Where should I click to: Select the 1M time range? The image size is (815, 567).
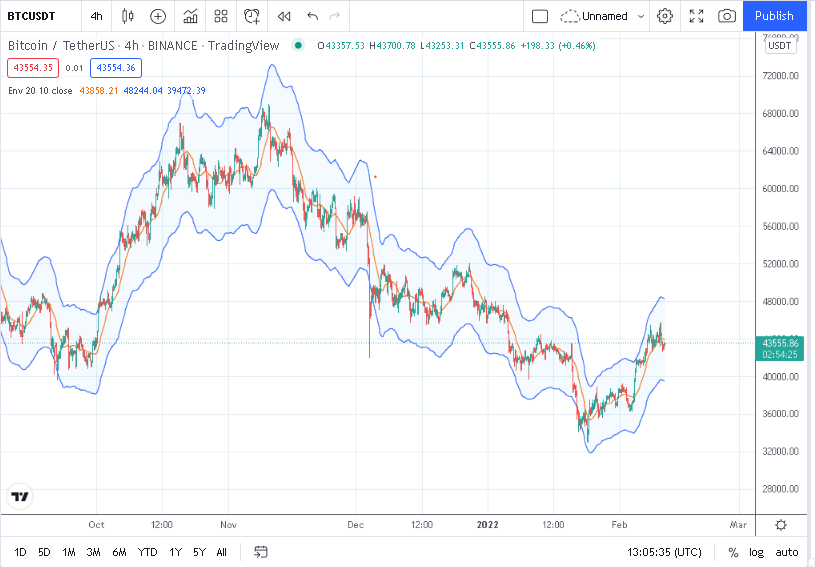click(69, 552)
